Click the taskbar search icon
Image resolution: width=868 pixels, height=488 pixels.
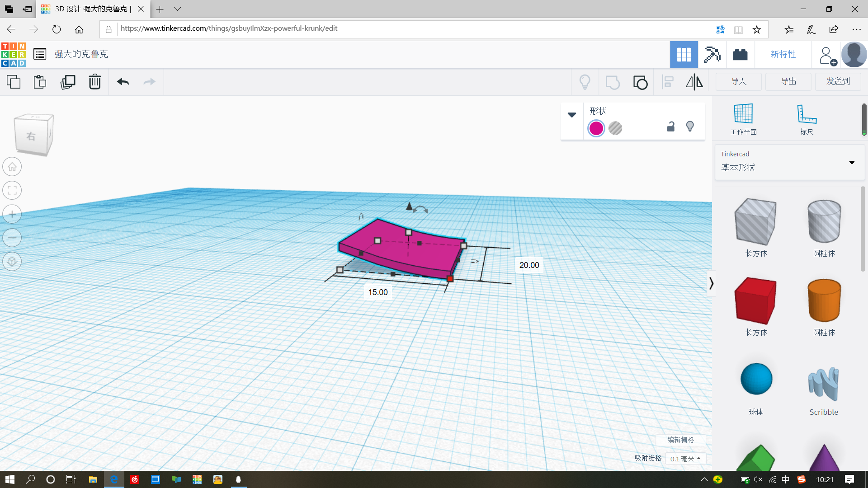click(30, 479)
